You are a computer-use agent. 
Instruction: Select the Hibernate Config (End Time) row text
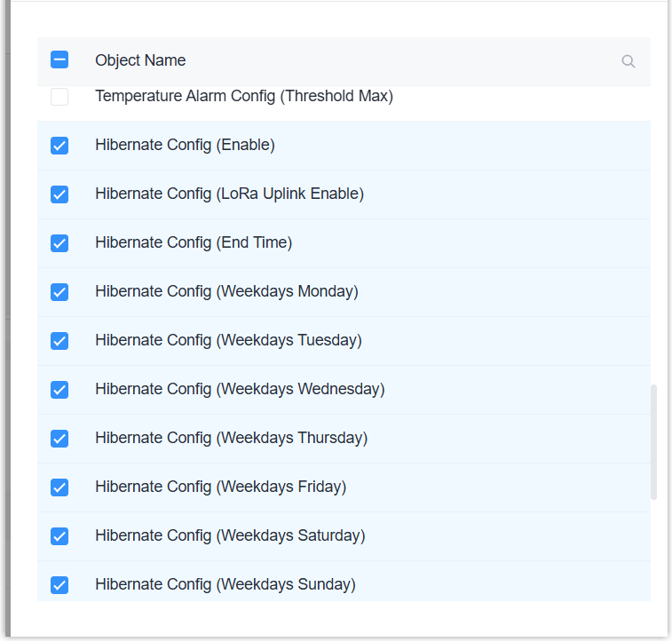click(194, 242)
